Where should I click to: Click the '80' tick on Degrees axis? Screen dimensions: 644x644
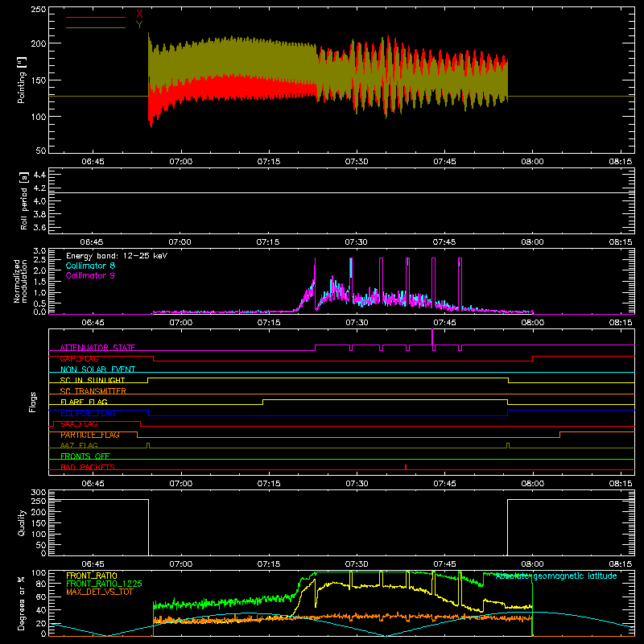41,584
